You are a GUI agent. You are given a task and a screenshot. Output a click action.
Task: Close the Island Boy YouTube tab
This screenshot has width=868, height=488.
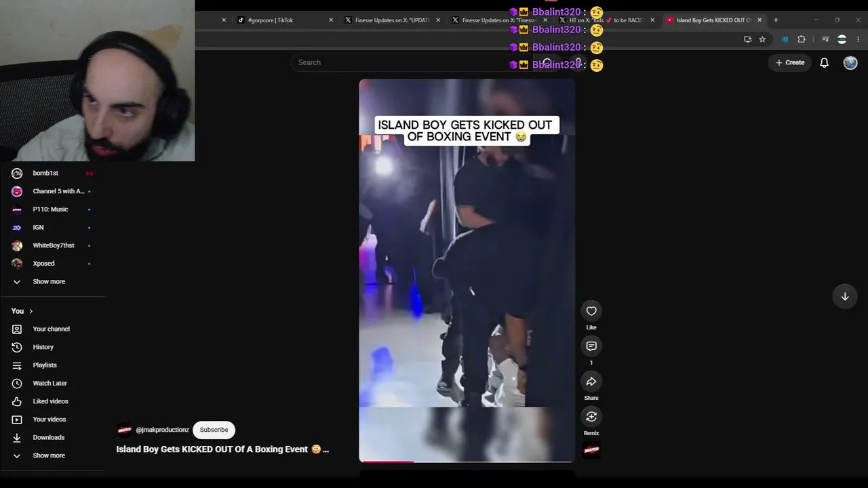(759, 20)
